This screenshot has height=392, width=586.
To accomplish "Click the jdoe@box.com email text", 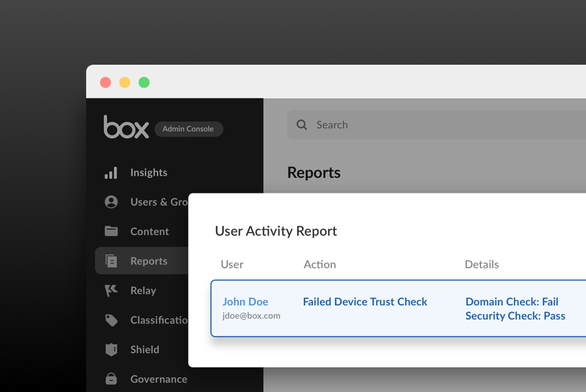I will 251,316.
